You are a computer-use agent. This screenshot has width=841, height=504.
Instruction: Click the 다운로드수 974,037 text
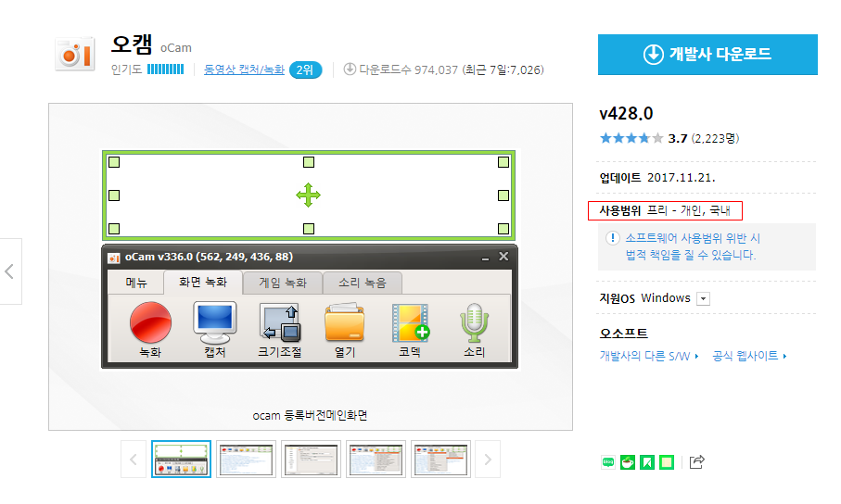[409, 69]
